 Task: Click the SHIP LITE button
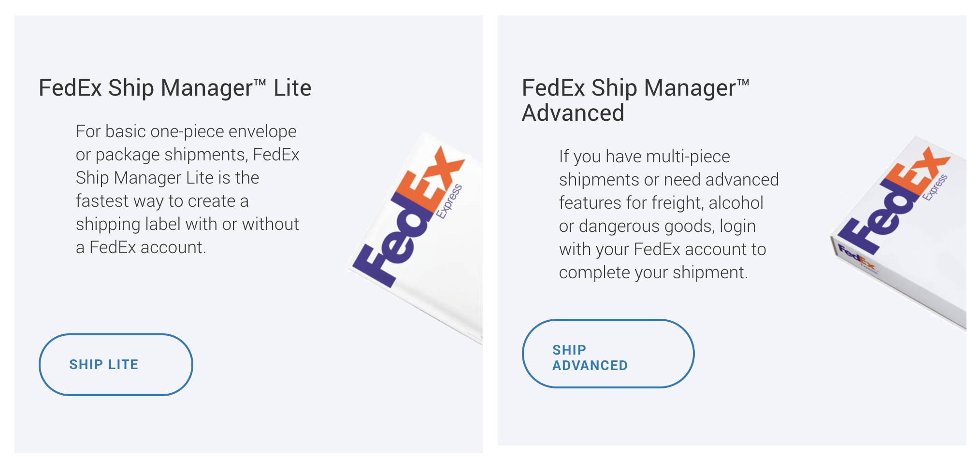(115, 365)
